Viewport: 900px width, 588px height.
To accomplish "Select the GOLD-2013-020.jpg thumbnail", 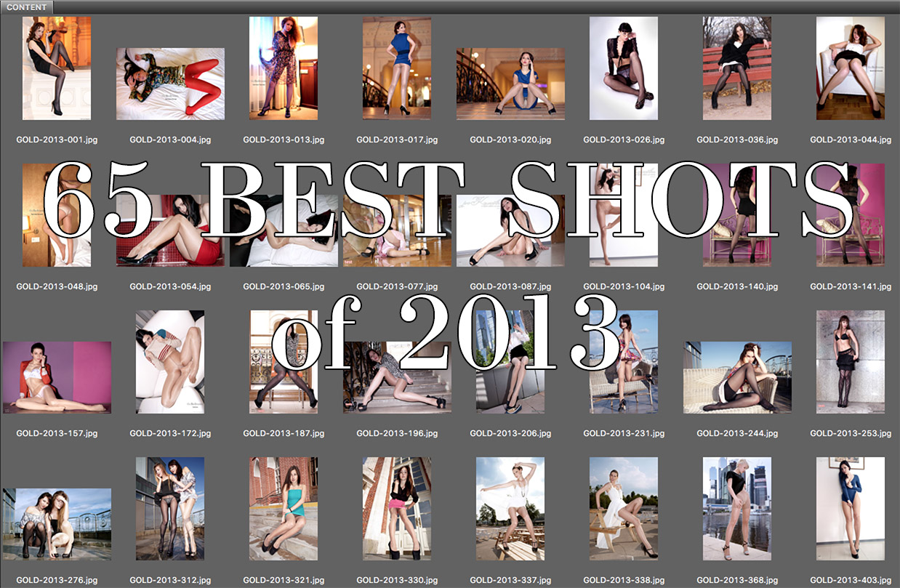I will pos(510,84).
